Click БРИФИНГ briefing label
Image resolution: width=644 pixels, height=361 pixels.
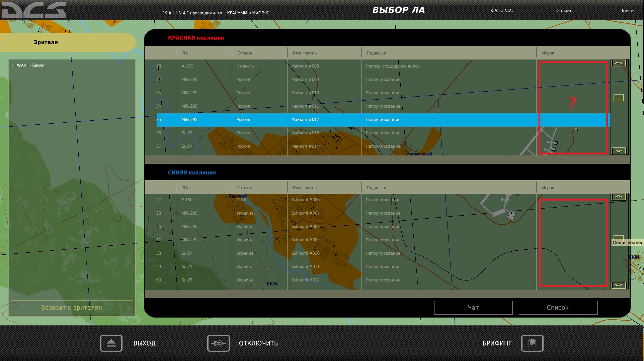click(497, 343)
